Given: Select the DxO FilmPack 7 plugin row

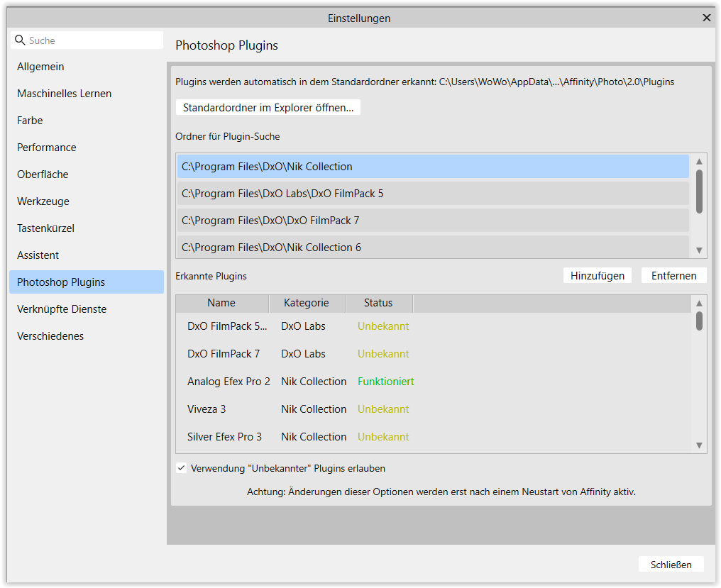Looking at the screenshot, I should (433, 354).
